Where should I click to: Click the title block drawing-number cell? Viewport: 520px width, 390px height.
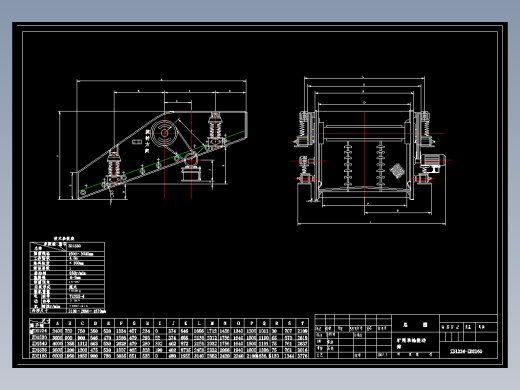click(x=468, y=350)
